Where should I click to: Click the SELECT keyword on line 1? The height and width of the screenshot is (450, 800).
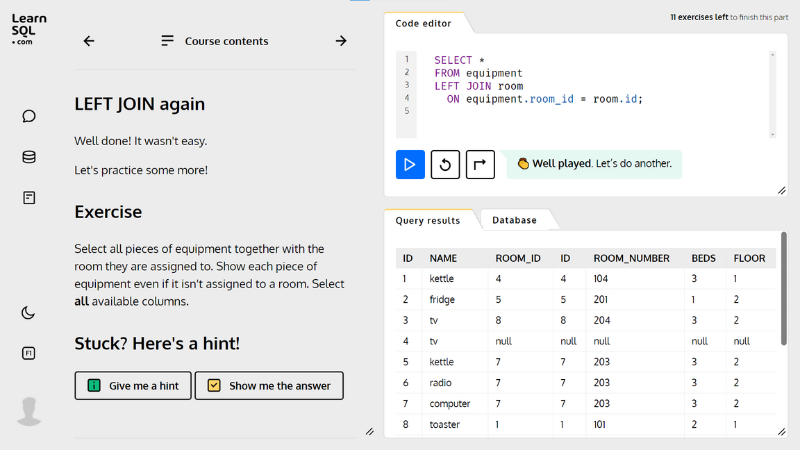pyautogui.click(x=453, y=60)
